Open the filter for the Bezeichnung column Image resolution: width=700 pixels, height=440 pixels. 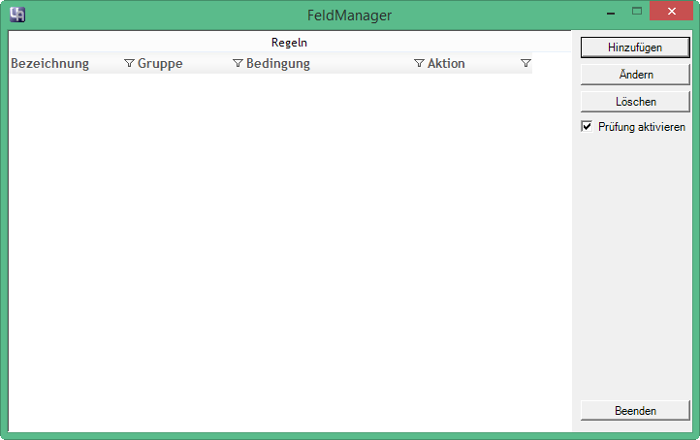click(129, 63)
